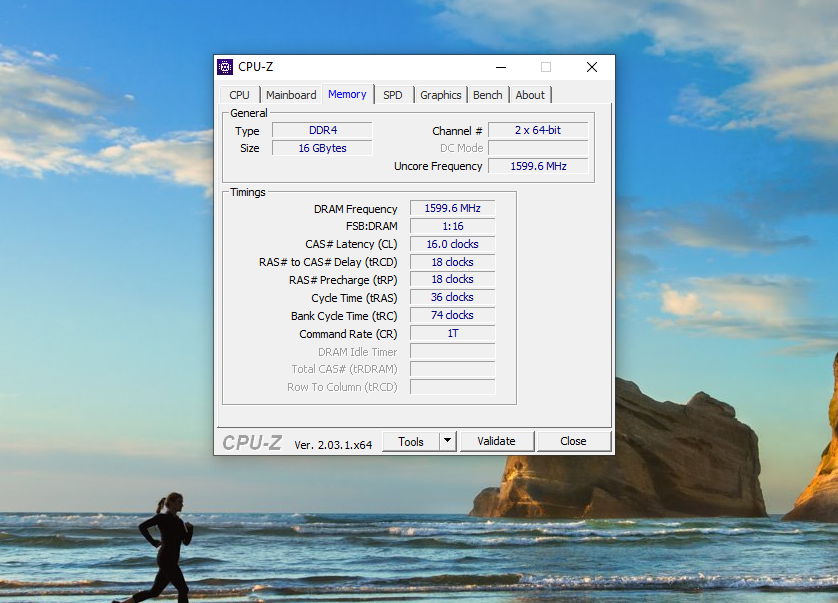
Task: Minimize the CPU-Z window
Action: click(x=501, y=67)
